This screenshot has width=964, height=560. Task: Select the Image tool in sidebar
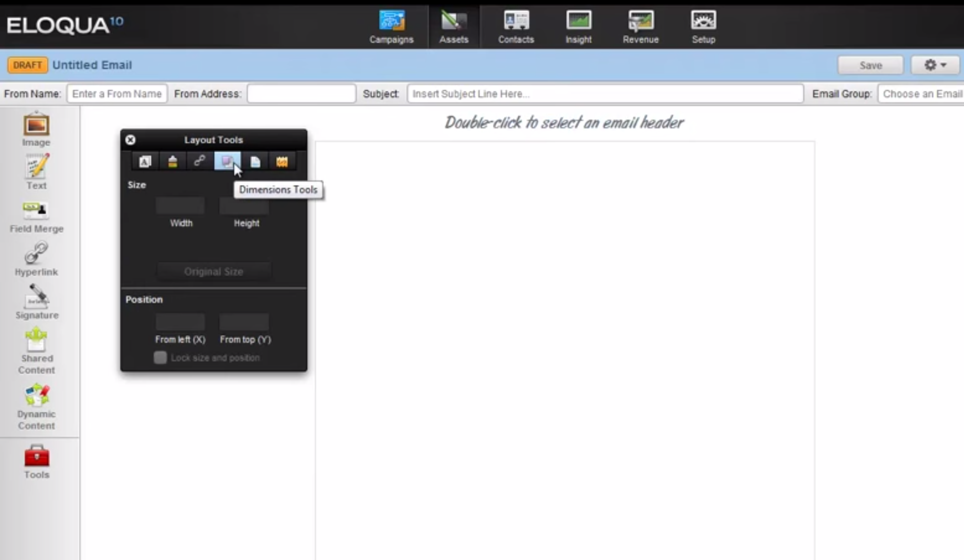36,129
